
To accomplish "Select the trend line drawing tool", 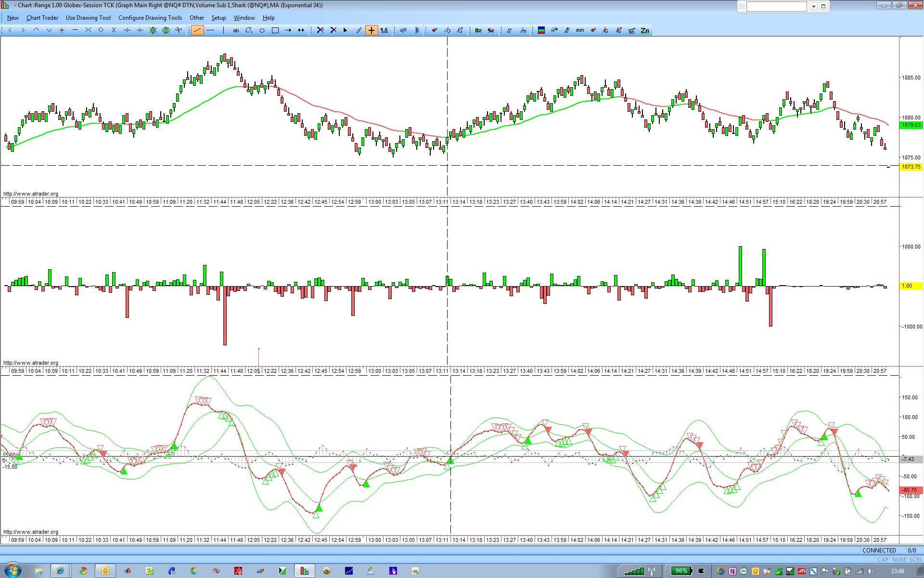I will (x=197, y=30).
